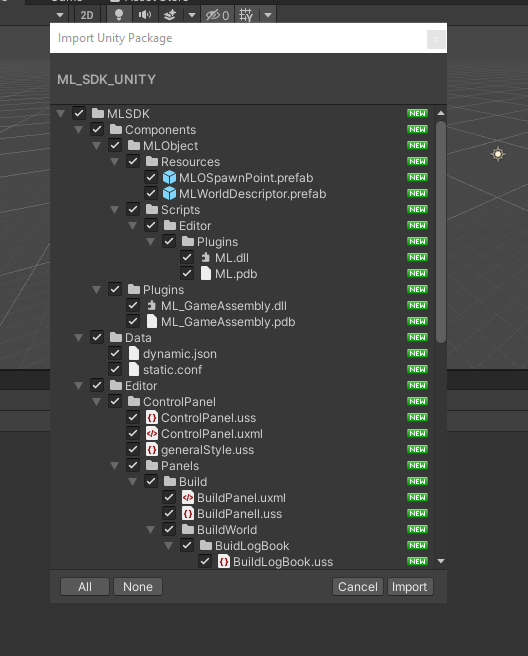Click the generalStyle.uss stylesheet icon
The width and height of the screenshot is (528, 656).
tap(151, 449)
